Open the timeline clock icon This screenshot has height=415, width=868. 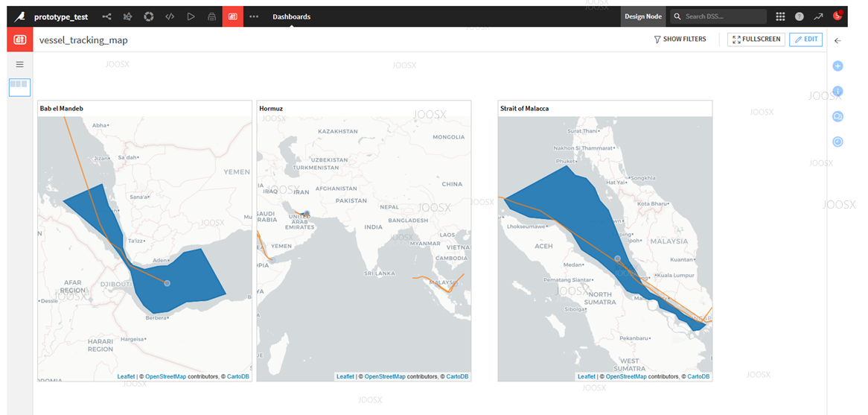pos(837,142)
